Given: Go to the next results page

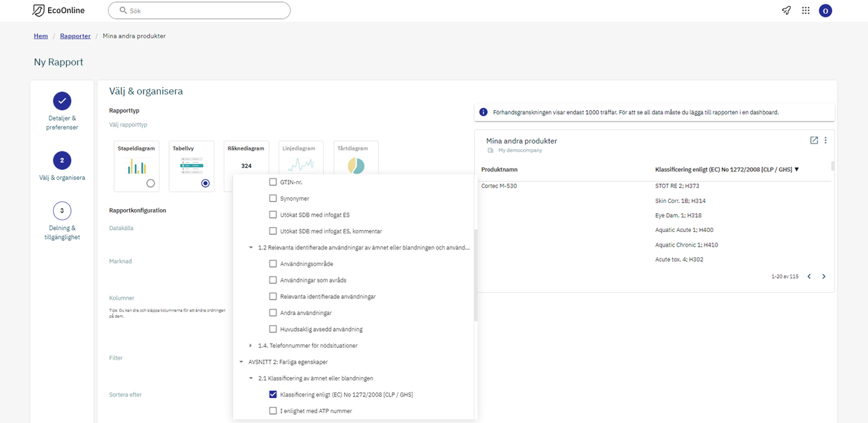Looking at the screenshot, I should 823,277.
